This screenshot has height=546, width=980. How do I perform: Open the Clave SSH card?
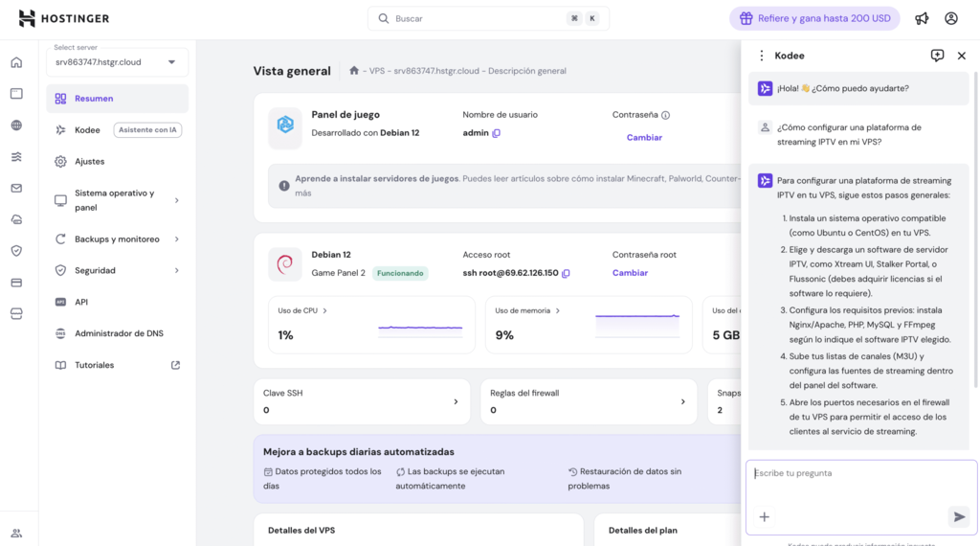[x=362, y=401]
